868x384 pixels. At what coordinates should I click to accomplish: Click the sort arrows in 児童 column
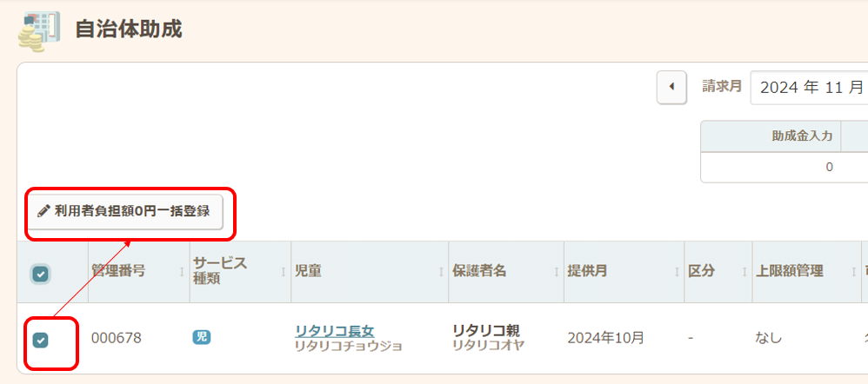[440, 272]
